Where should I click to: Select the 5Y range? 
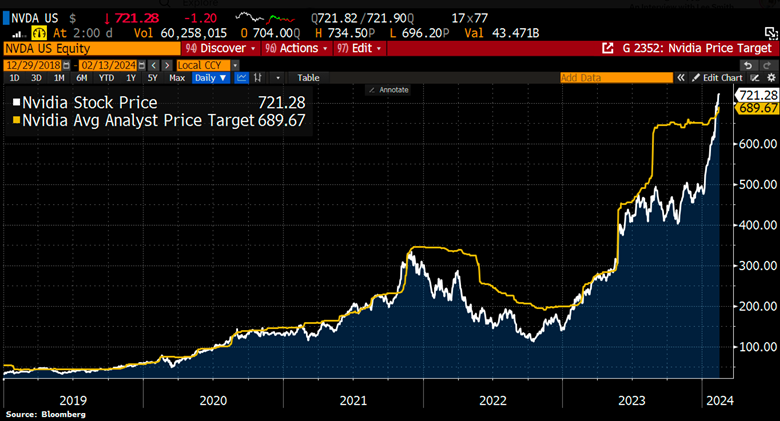click(x=153, y=78)
